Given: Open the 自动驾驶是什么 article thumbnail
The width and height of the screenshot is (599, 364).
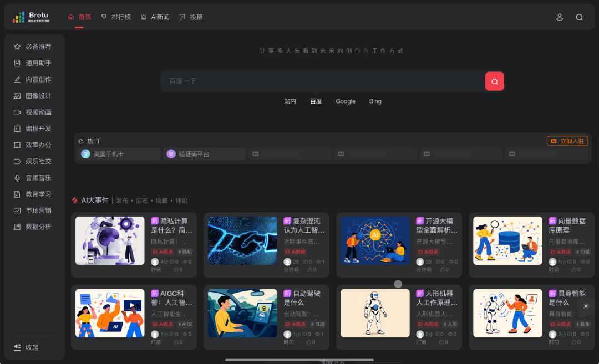Looking at the screenshot, I should coord(242,313).
